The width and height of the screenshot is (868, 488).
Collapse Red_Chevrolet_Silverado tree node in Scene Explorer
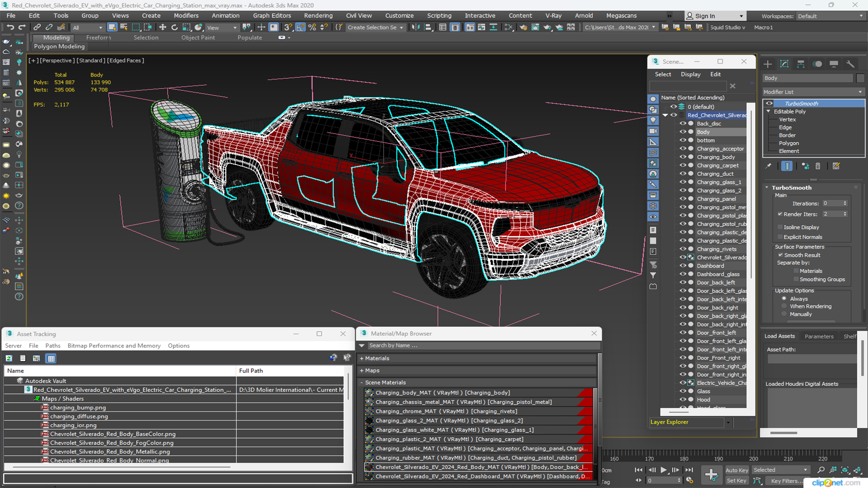[665, 115]
